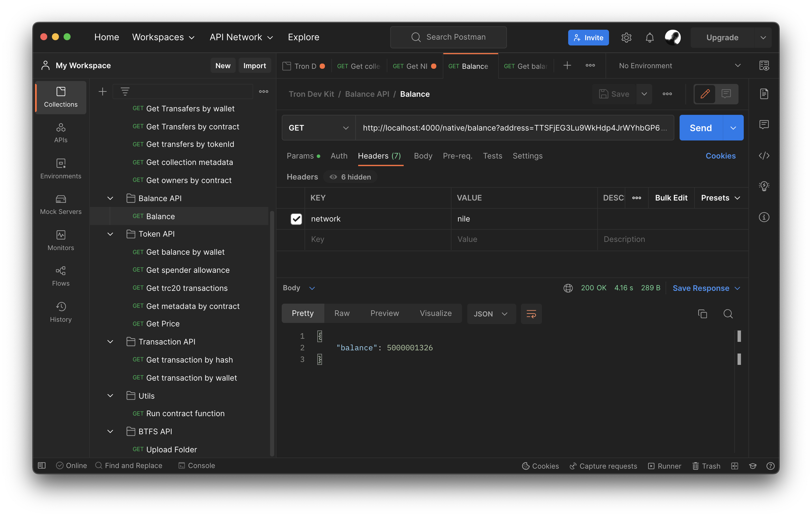Switch to comment mode icon
812x517 pixels.
point(726,94)
